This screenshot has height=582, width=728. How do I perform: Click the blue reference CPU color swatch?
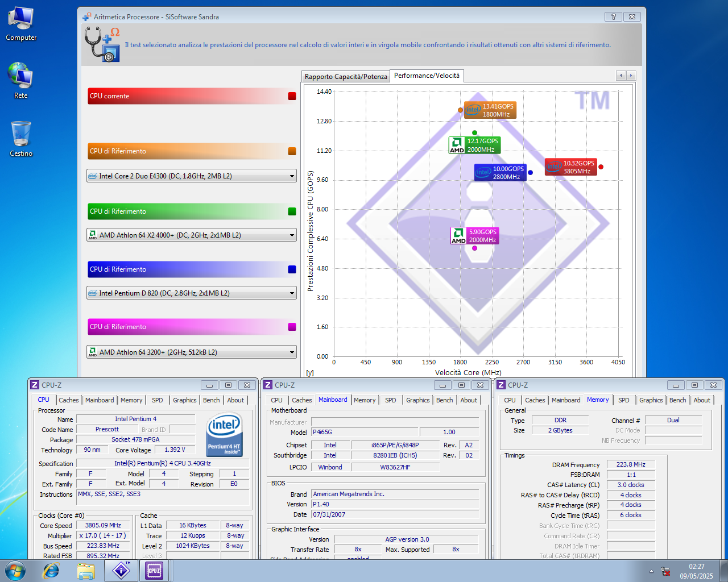[x=292, y=269]
